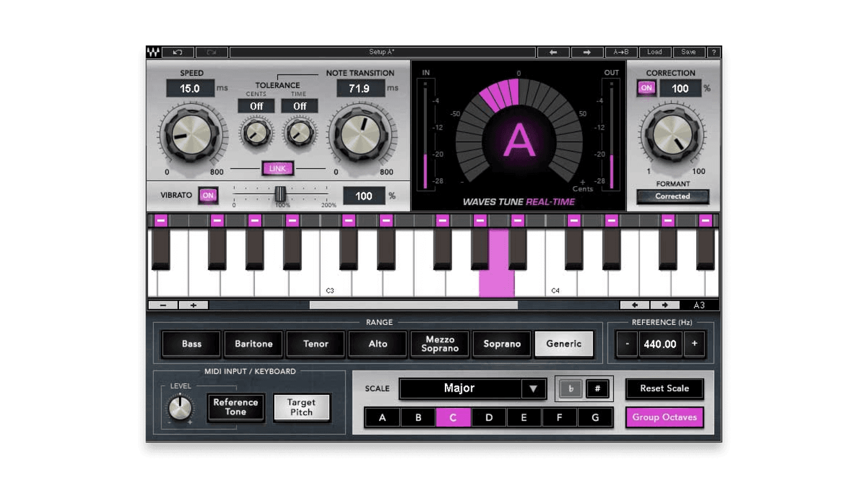Open the Formant Corrected selector
The image size is (868, 488).
673,196
